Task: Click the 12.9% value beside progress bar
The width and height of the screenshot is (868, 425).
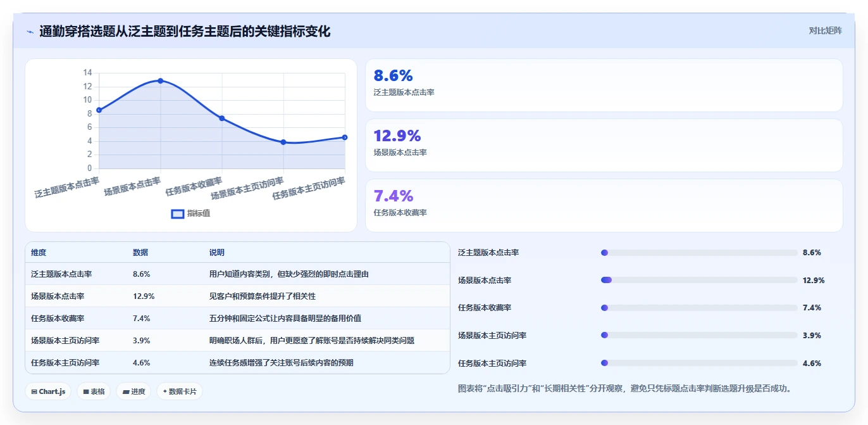Action: 814,280
